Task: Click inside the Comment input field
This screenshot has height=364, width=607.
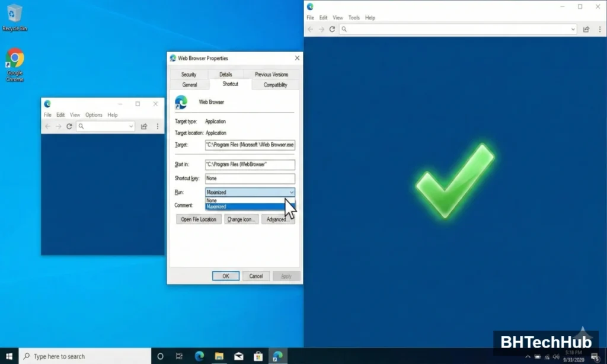Action: click(x=250, y=205)
